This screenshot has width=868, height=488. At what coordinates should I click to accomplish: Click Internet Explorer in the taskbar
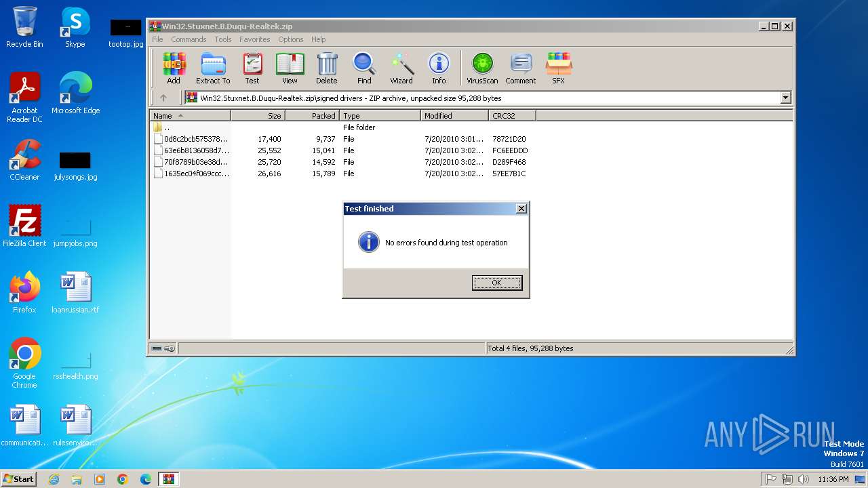click(x=54, y=479)
